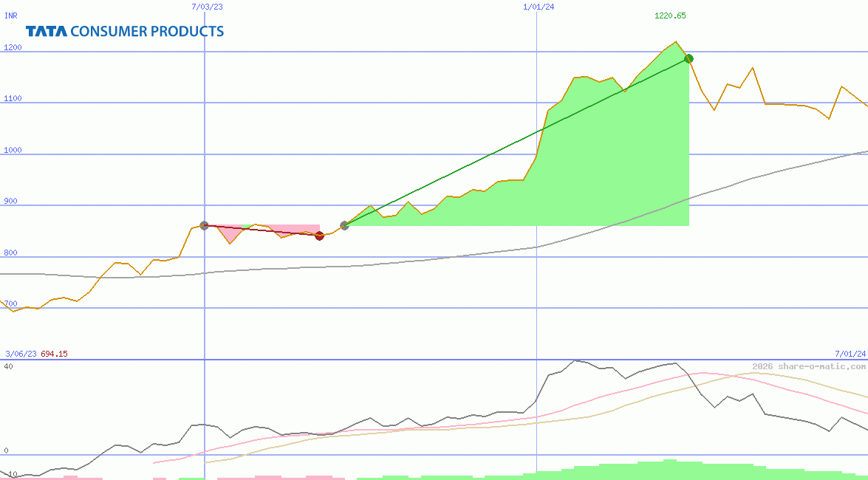
Task: Click the dark red dot ending the downtrend line
Action: click(320, 236)
